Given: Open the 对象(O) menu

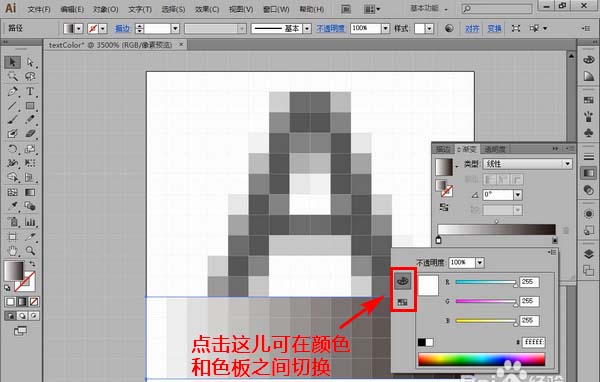Looking at the screenshot, I should [106, 9].
